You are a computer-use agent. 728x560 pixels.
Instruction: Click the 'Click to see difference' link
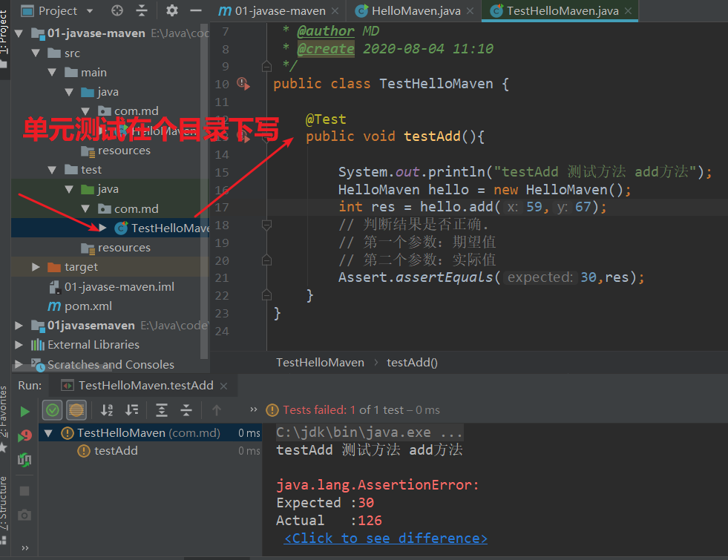click(x=386, y=538)
